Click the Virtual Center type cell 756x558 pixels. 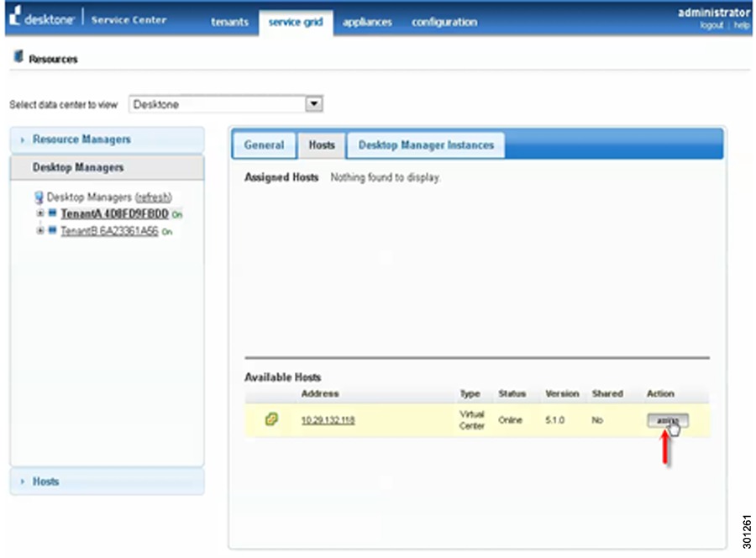471,420
